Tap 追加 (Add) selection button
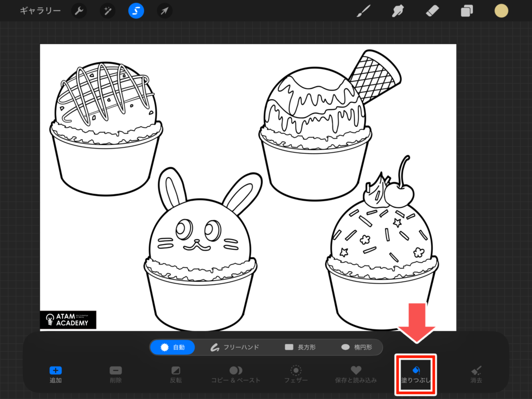The width and height of the screenshot is (532, 399). pos(56,374)
